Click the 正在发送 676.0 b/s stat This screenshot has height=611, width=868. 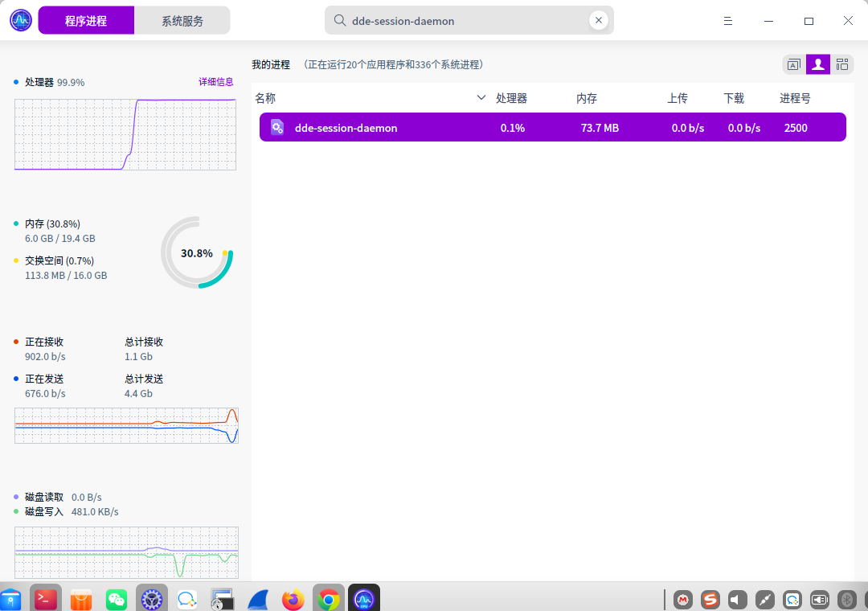click(45, 386)
